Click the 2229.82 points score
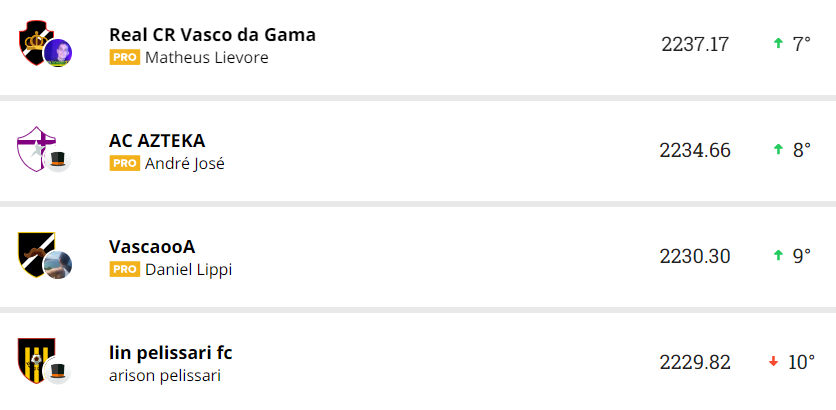The width and height of the screenshot is (836, 410). click(x=695, y=362)
